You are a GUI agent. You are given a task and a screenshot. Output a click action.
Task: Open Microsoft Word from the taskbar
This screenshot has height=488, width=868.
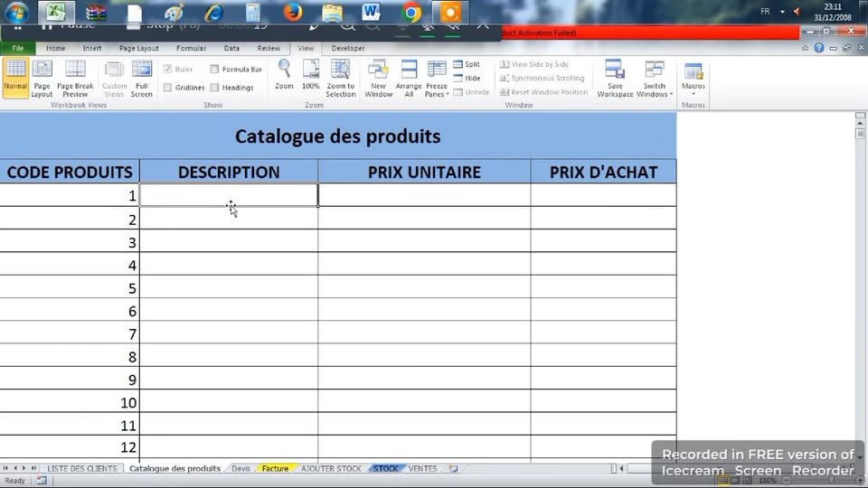pyautogui.click(x=371, y=12)
